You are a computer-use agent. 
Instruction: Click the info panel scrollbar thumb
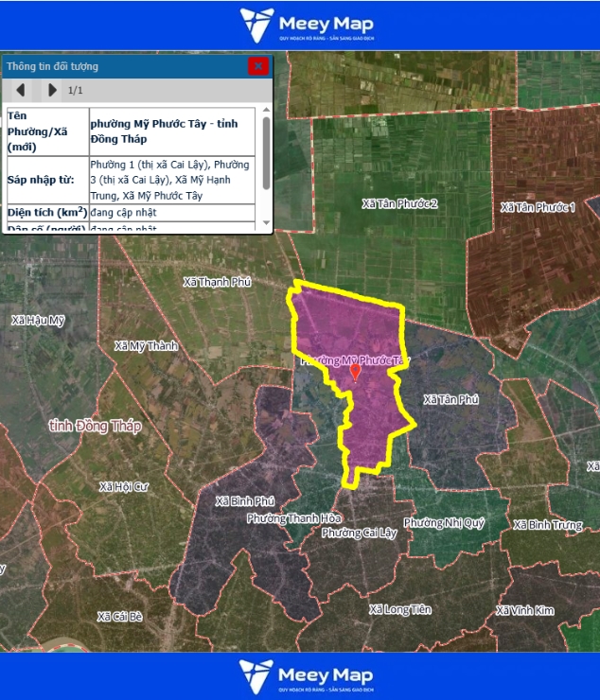coord(266,142)
